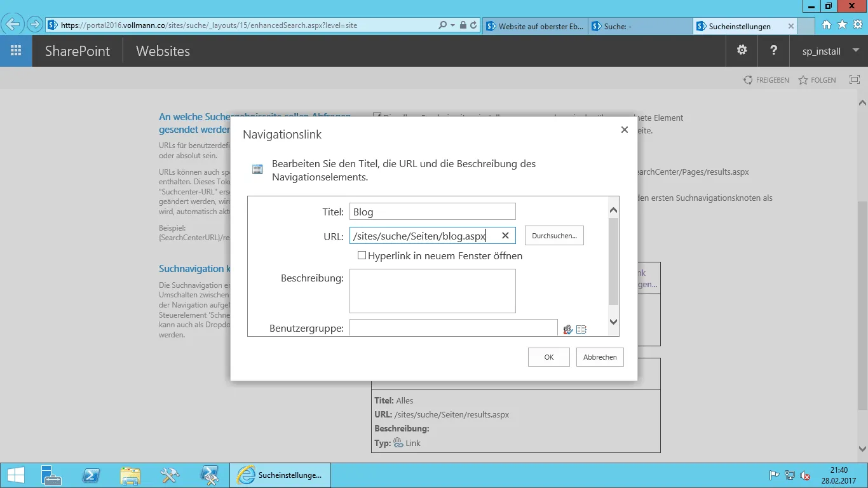Open the Internet Explorer Home icon
The image size is (868, 488).
[x=827, y=25]
